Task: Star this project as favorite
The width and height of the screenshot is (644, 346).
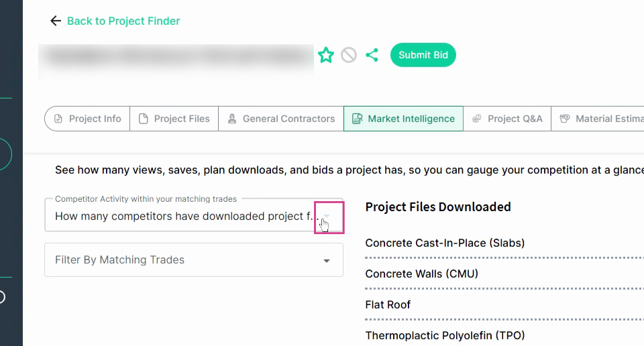Action: [x=326, y=55]
